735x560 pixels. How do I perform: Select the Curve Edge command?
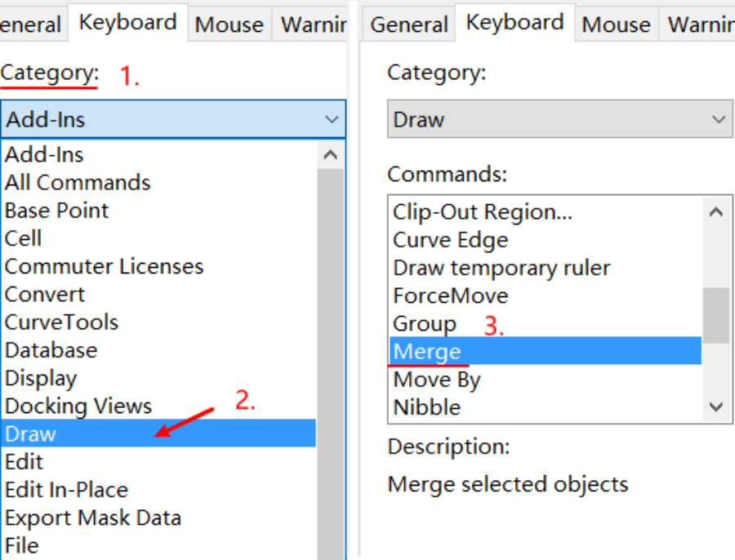tap(450, 240)
